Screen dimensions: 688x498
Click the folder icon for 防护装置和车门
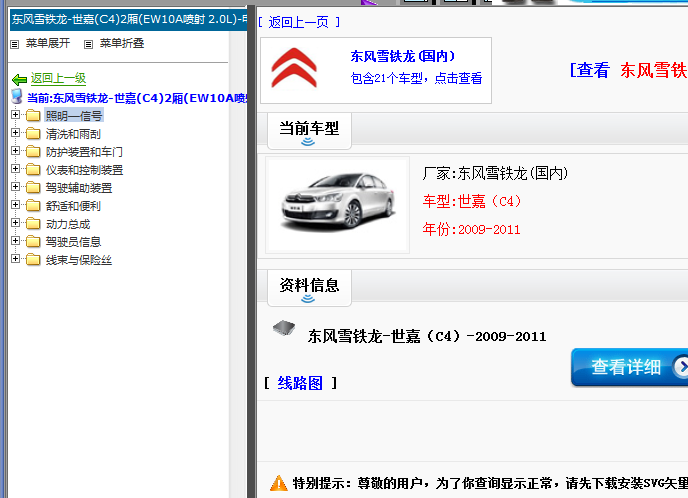[x=33, y=152]
